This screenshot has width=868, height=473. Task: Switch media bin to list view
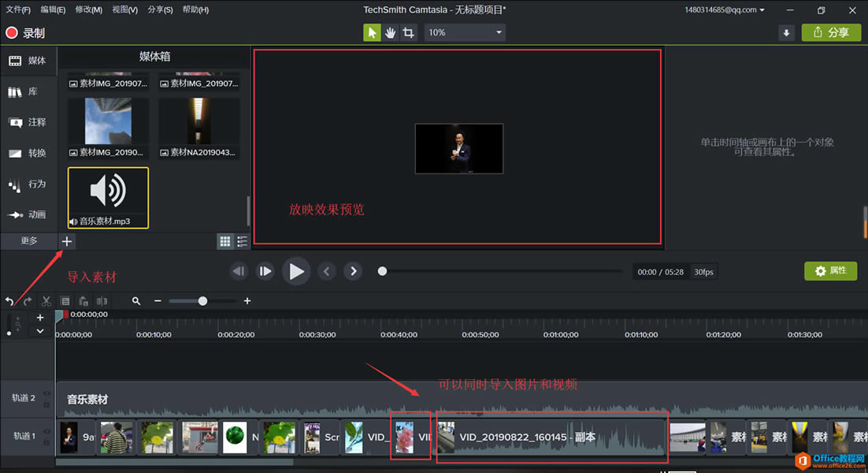click(x=242, y=241)
